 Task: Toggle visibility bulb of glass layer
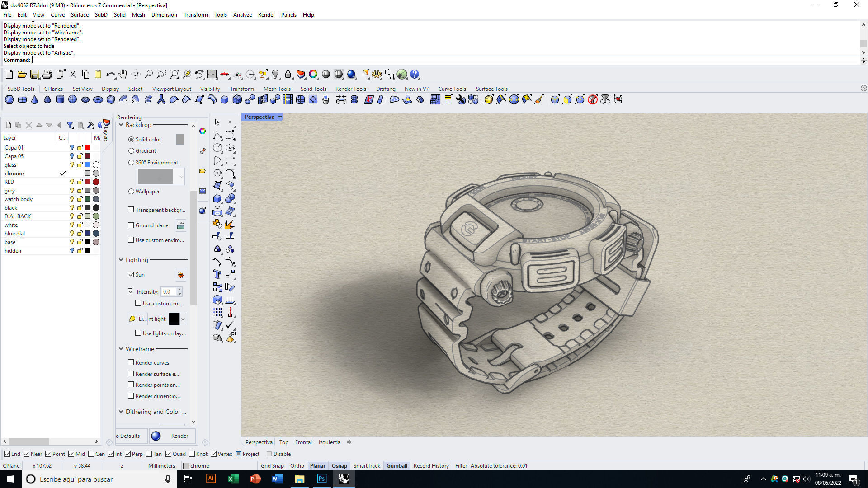(x=72, y=164)
